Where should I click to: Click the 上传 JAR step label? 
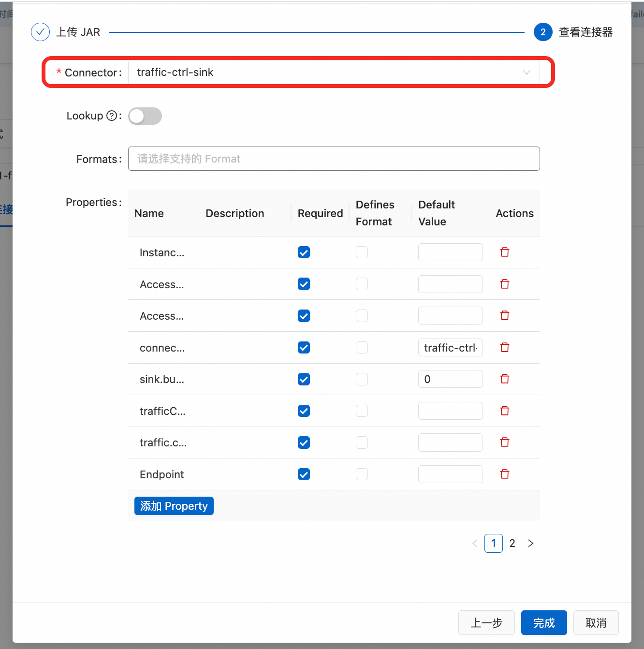click(x=78, y=32)
